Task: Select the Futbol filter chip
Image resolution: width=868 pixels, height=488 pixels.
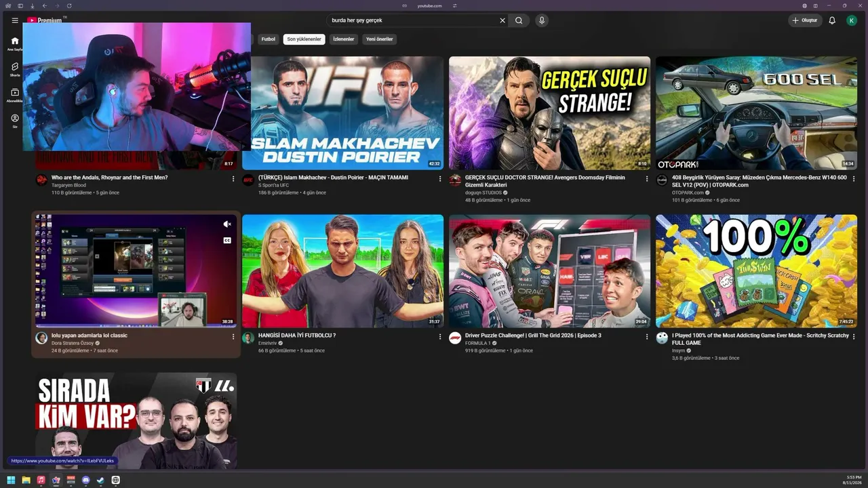Action: (x=269, y=39)
